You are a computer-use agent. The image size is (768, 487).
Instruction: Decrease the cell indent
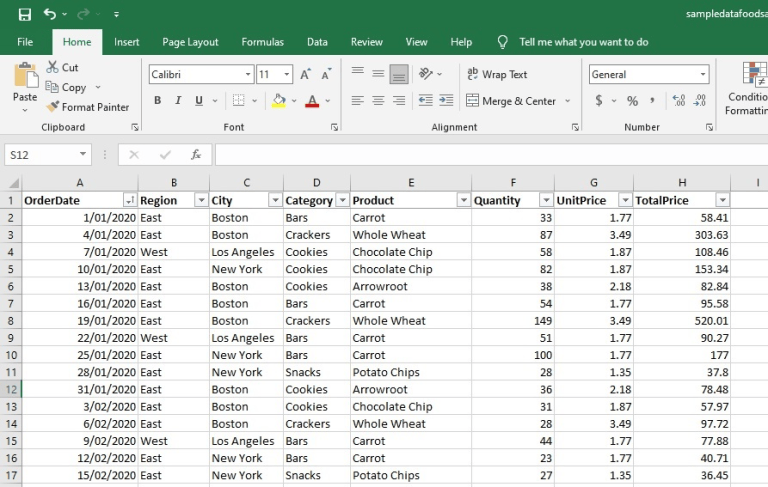[x=425, y=100]
